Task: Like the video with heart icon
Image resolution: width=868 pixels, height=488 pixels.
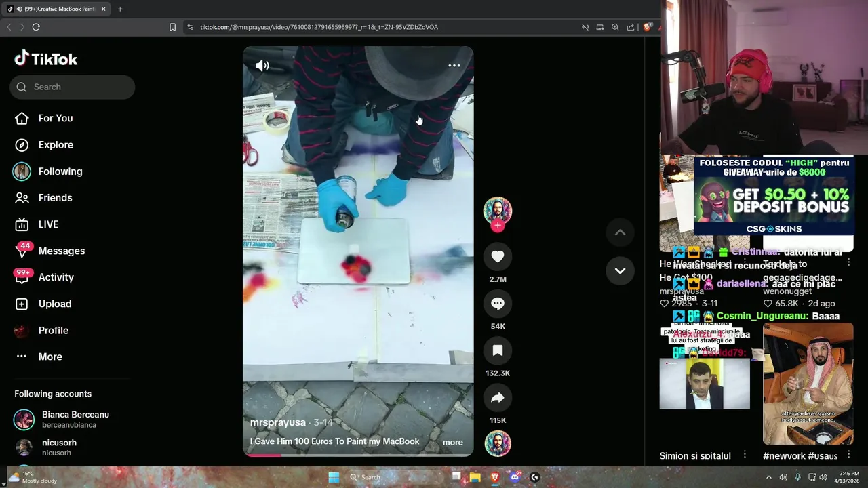Action: pos(498,256)
